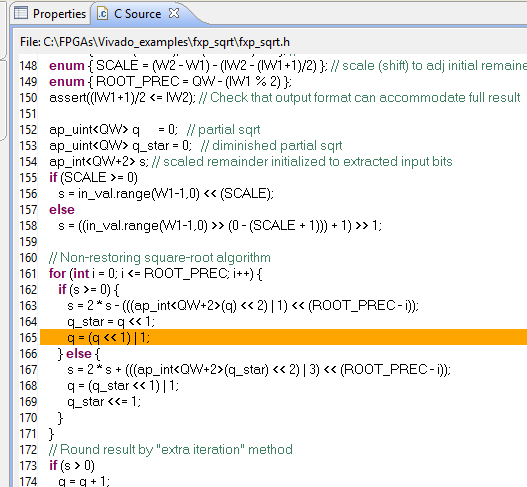527x487 pixels.
Task: Click the 'for' keyword on line 161
Action: [x=57, y=274]
